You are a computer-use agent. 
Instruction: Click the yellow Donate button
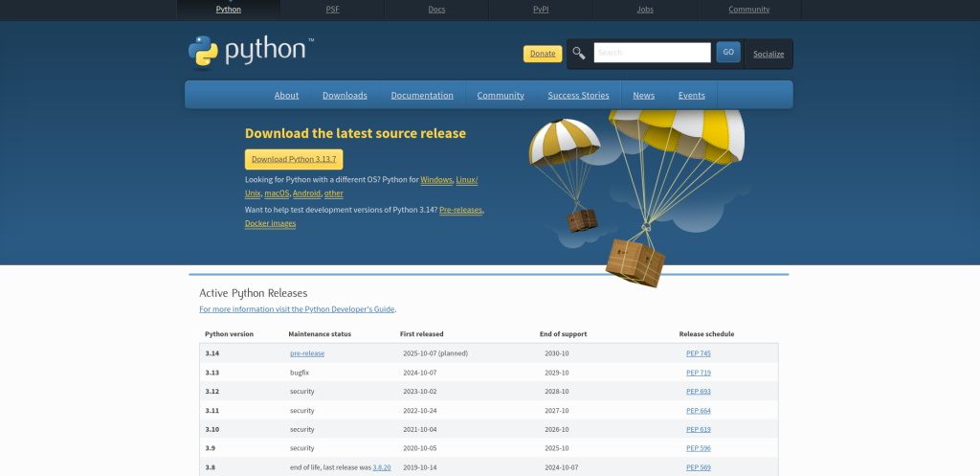543,54
